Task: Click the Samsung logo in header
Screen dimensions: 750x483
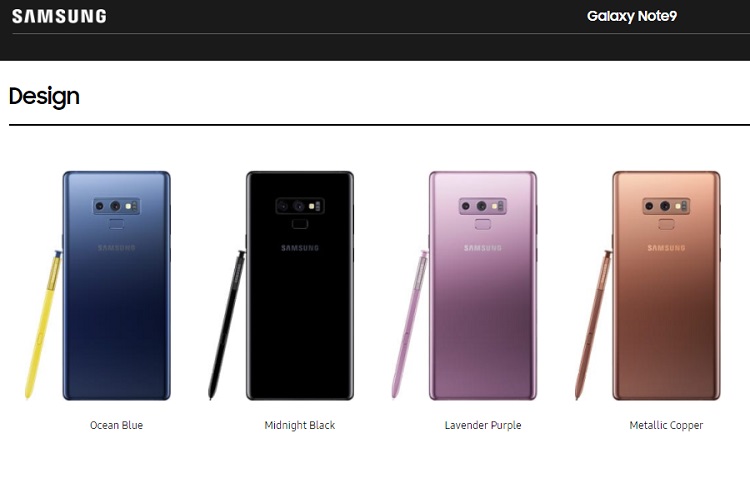Action: pyautogui.click(x=59, y=16)
